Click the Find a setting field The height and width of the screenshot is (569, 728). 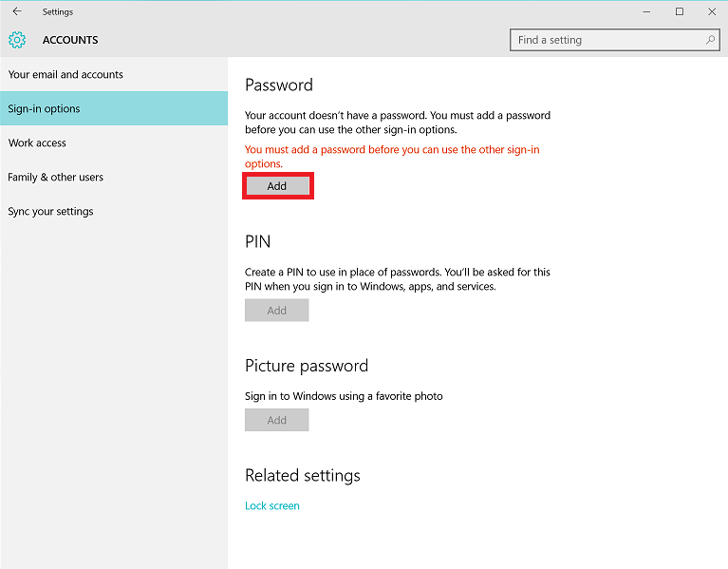click(615, 40)
